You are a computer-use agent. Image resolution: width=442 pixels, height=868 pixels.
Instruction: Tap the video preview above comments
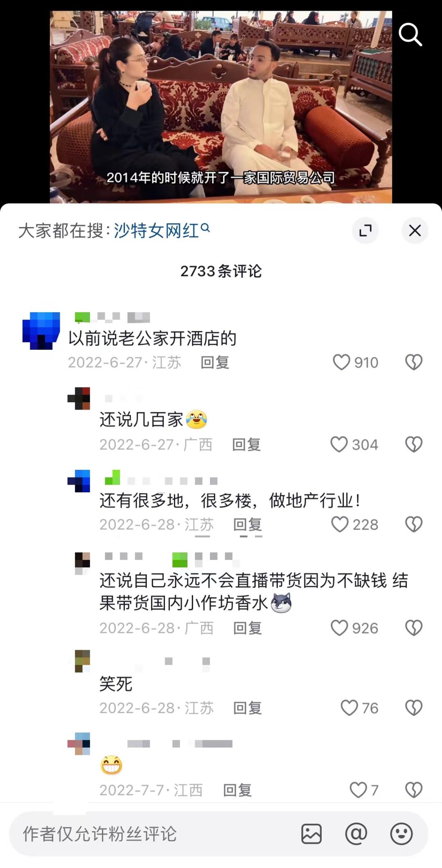pyautogui.click(x=221, y=107)
